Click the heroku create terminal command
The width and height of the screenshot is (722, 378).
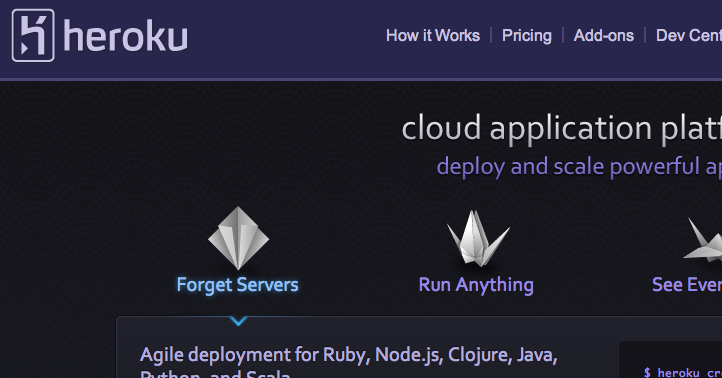(x=683, y=372)
